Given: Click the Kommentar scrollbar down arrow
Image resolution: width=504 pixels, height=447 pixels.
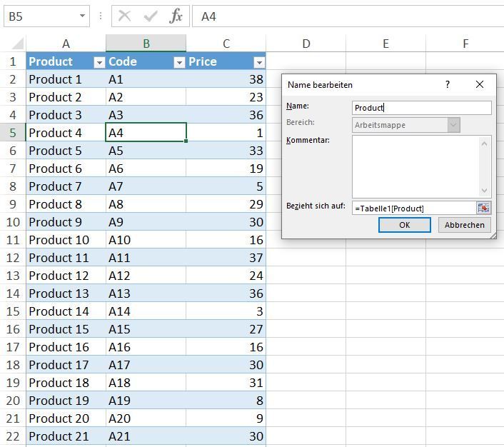Looking at the screenshot, I should (485, 191).
